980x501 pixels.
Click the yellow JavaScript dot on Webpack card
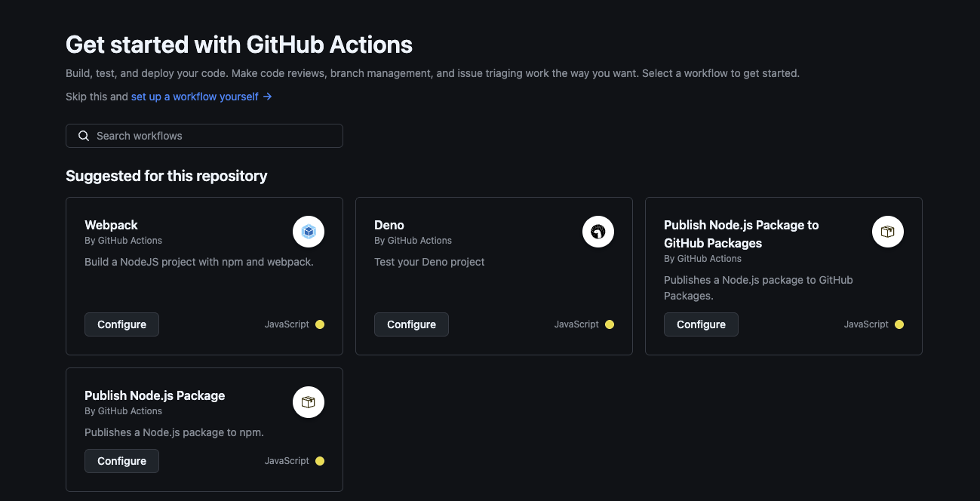pos(320,324)
